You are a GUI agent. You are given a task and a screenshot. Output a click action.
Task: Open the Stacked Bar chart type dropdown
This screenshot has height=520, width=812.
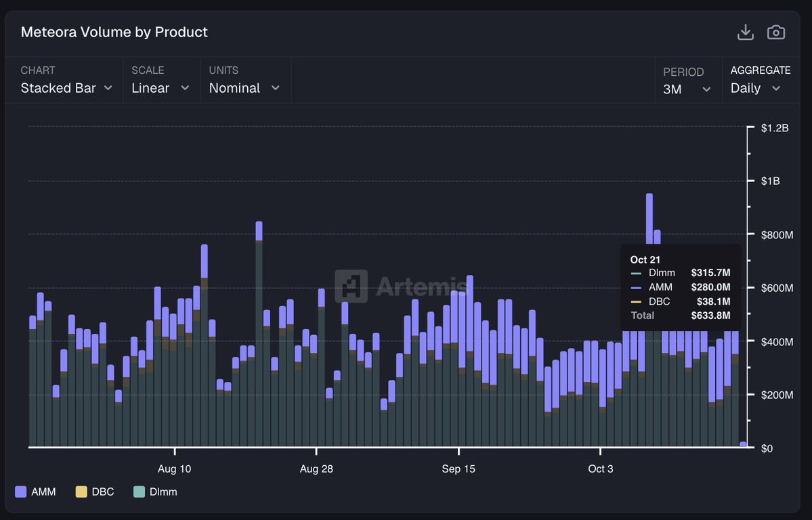click(x=66, y=88)
